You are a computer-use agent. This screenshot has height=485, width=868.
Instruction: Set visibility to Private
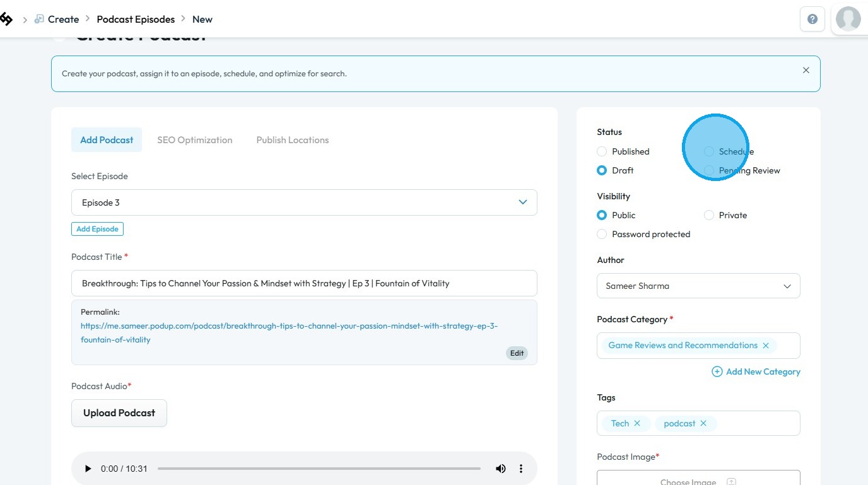tap(709, 215)
